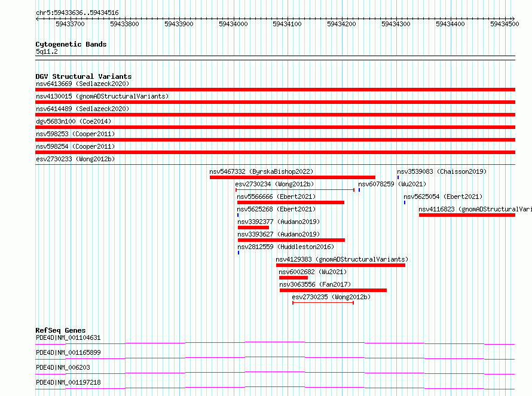Image resolution: width=532 pixels, height=396 pixels.
Task: Open the nsv4116823 gnomAD variant label
Action: click(x=475, y=209)
